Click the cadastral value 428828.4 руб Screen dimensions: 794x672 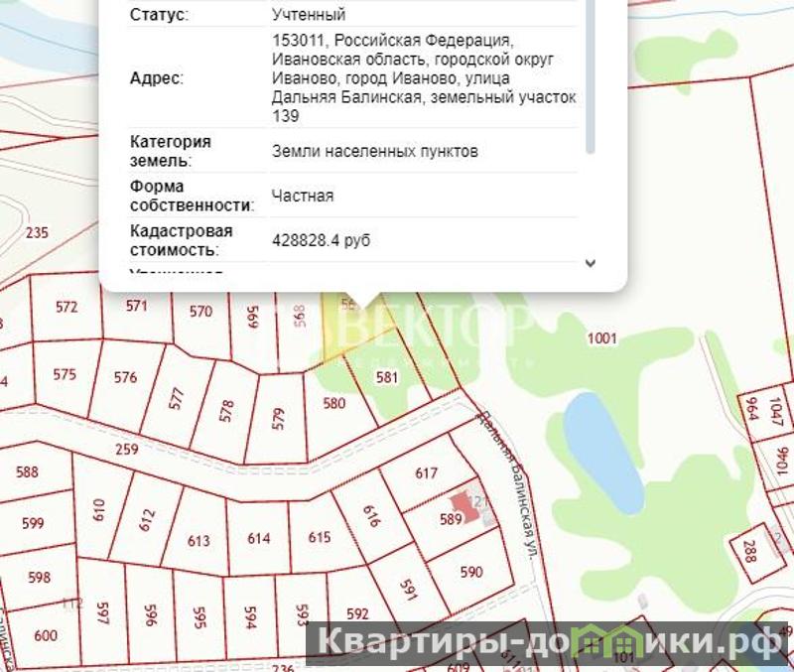coord(321,240)
